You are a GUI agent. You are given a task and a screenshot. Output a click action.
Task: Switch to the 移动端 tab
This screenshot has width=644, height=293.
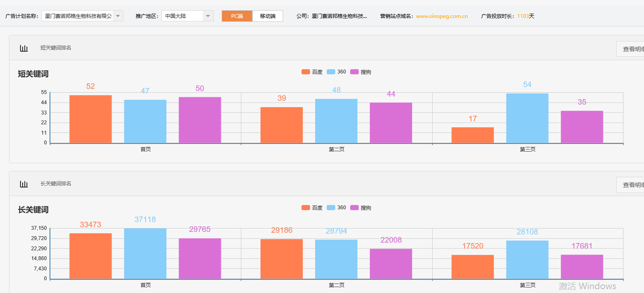pyautogui.click(x=268, y=16)
